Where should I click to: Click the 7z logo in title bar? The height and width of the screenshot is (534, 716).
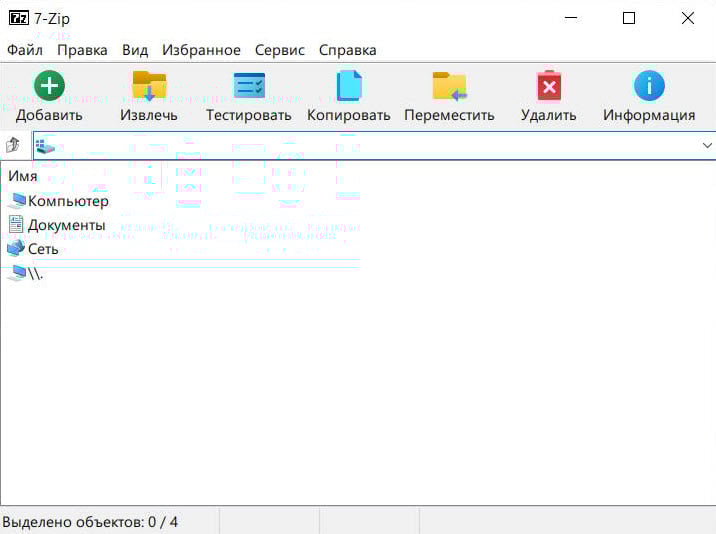coord(19,18)
